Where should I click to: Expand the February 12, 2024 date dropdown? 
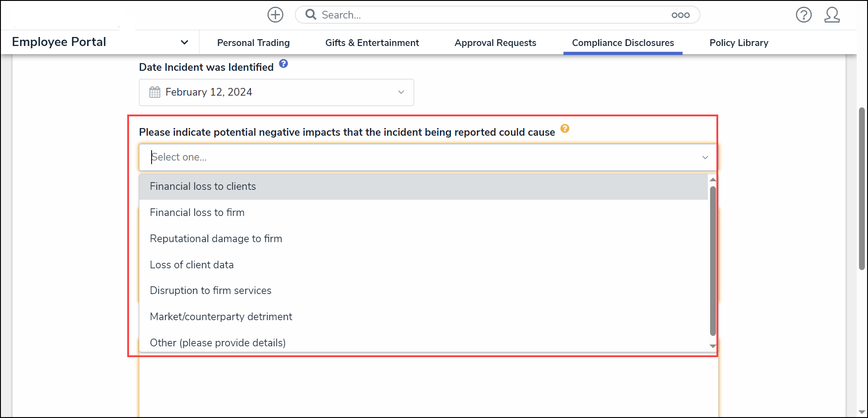coord(401,92)
